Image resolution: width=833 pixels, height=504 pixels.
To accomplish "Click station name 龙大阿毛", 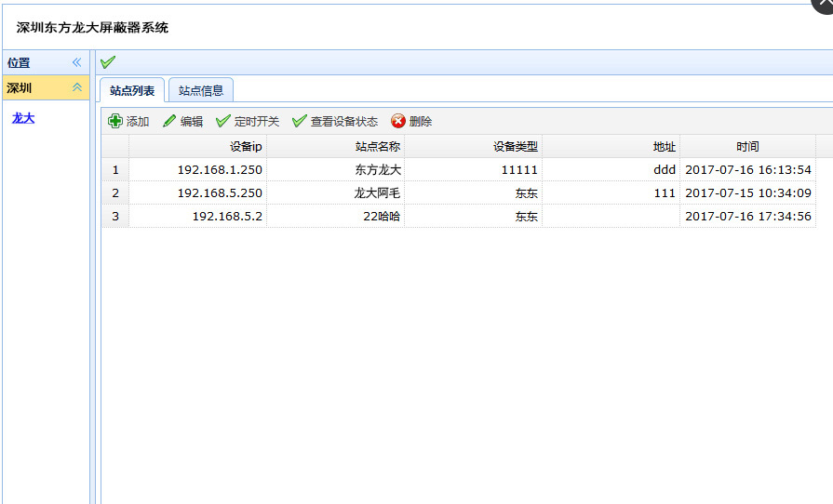I will pyautogui.click(x=377, y=193).
